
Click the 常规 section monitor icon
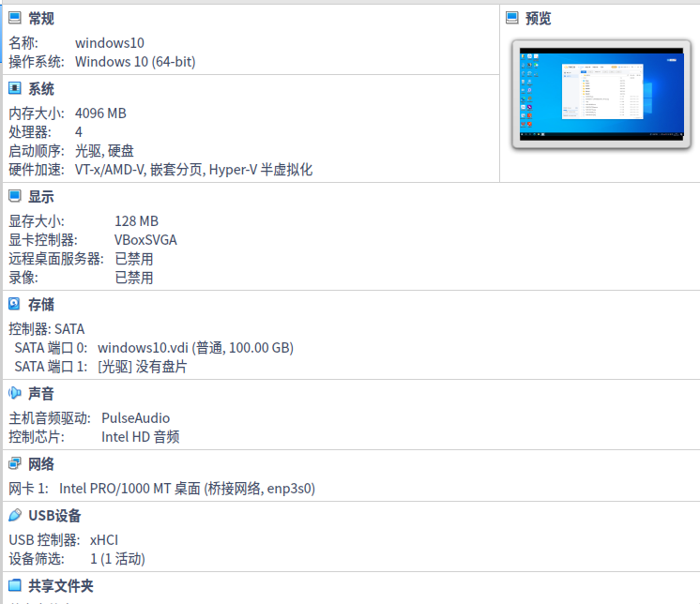[x=15, y=18]
